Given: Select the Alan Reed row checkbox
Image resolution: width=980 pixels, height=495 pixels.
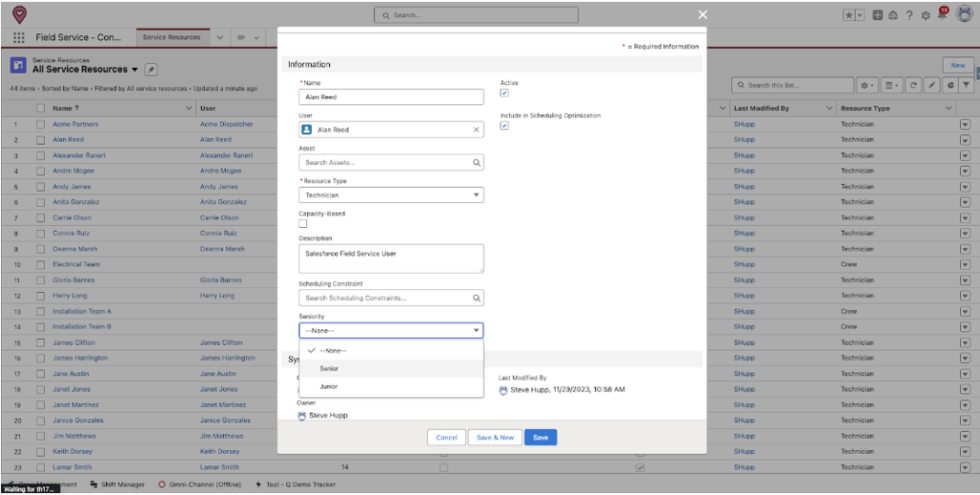Looking at the screenshot, I should point(40,140).
